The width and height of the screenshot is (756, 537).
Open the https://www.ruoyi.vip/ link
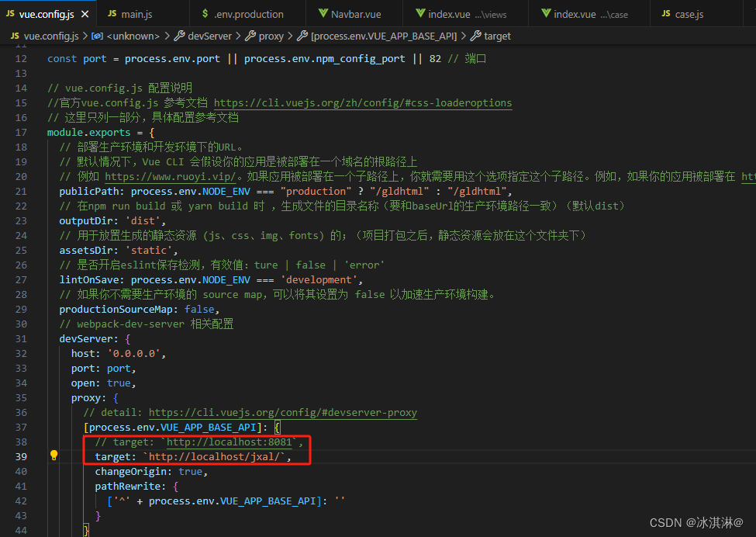[x=171, y=177]
